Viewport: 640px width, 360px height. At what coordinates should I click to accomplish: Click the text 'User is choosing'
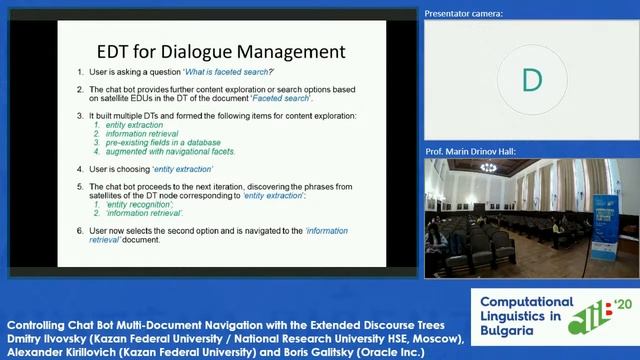pos(120,169)
